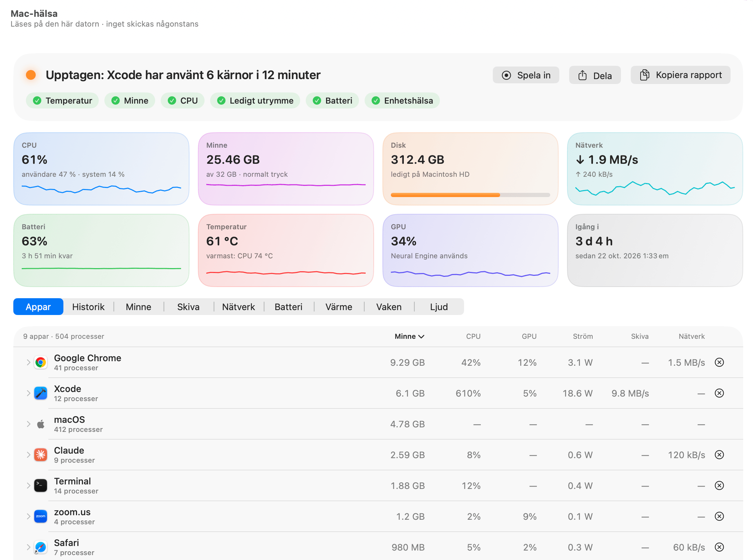Toggle the Temperatur status chip

click(62, 101)
